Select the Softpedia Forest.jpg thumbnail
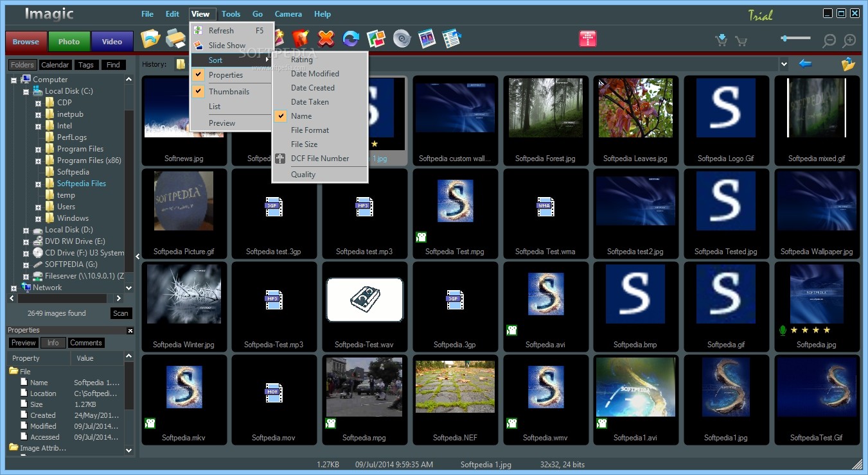The image size is (868, 475). click(545, 121)
